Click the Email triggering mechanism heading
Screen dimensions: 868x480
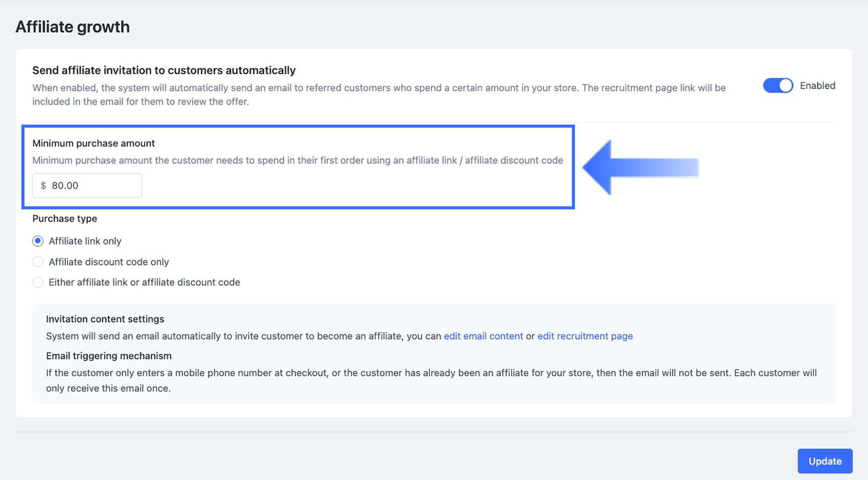pyautogui.click(x=109, y=356)
